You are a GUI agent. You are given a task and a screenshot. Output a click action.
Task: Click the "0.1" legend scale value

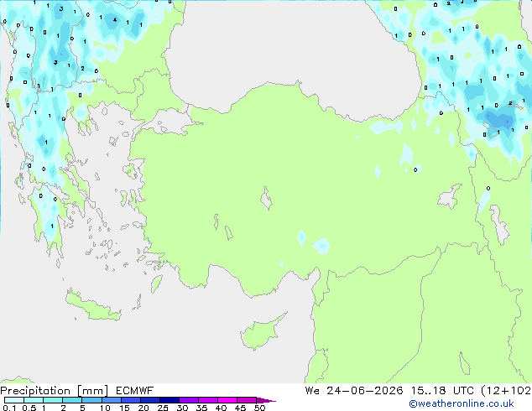9,408
